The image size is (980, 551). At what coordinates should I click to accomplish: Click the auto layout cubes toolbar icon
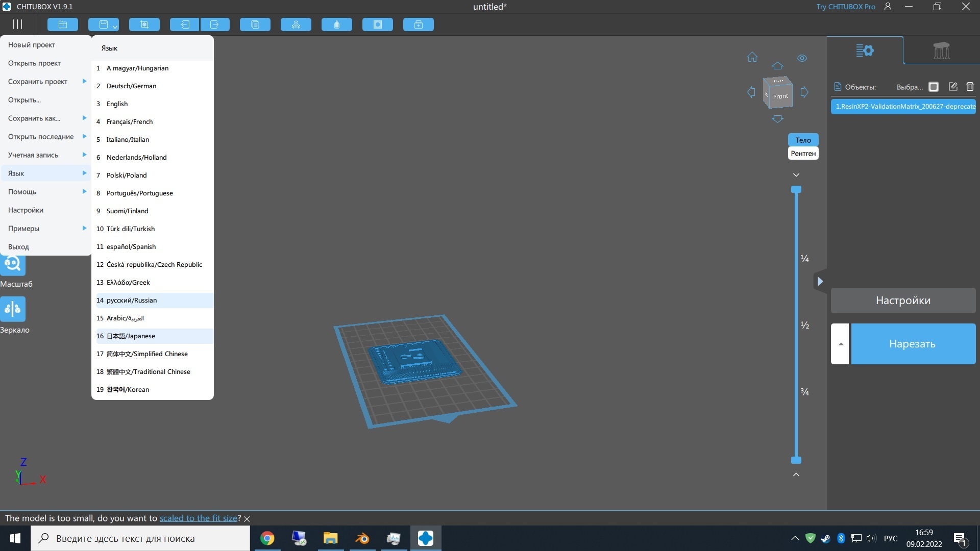tap(296, 24)
